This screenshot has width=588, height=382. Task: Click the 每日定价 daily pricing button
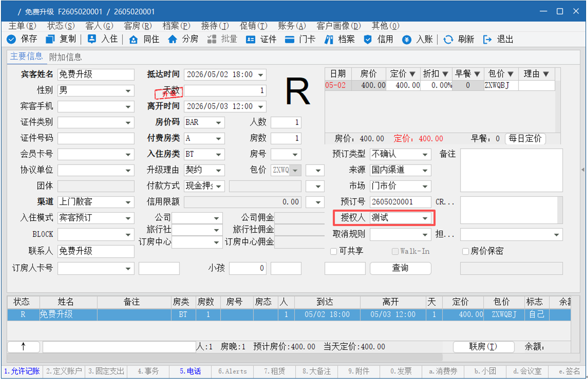(525, 139)
